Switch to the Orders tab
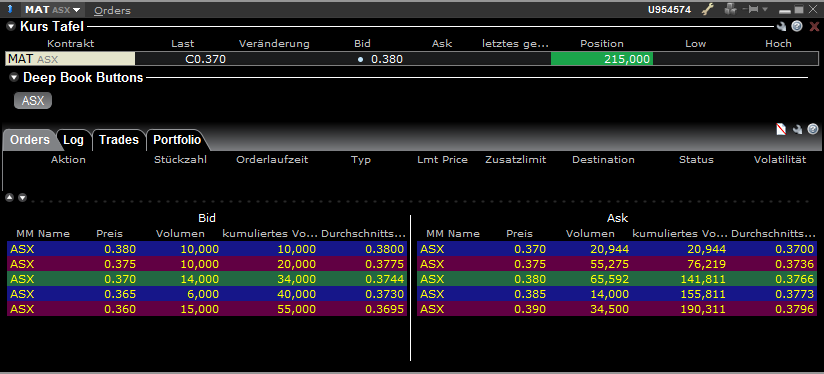Image resolution: width=824 pixels, height=374 pixels. click(x=30, y=140)
